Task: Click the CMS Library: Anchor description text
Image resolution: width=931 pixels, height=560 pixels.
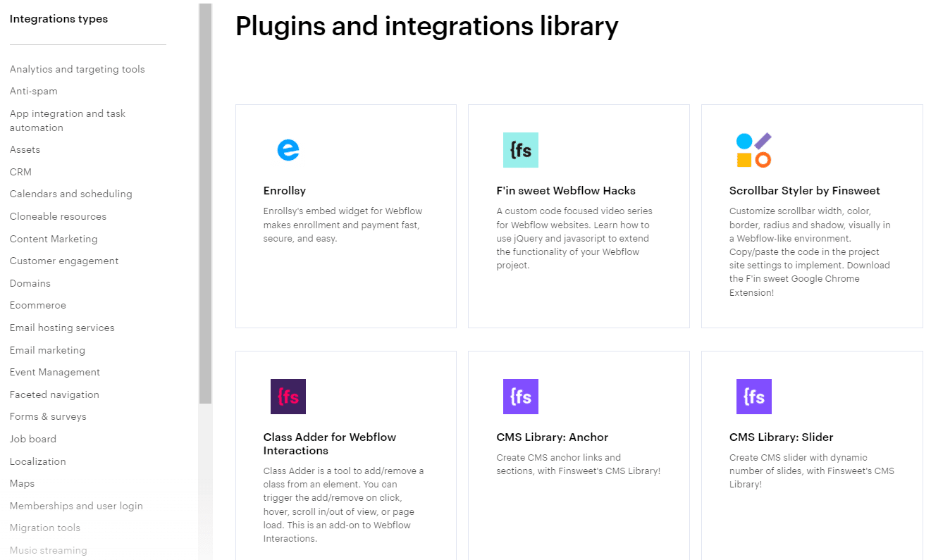Action: (578, 464)
